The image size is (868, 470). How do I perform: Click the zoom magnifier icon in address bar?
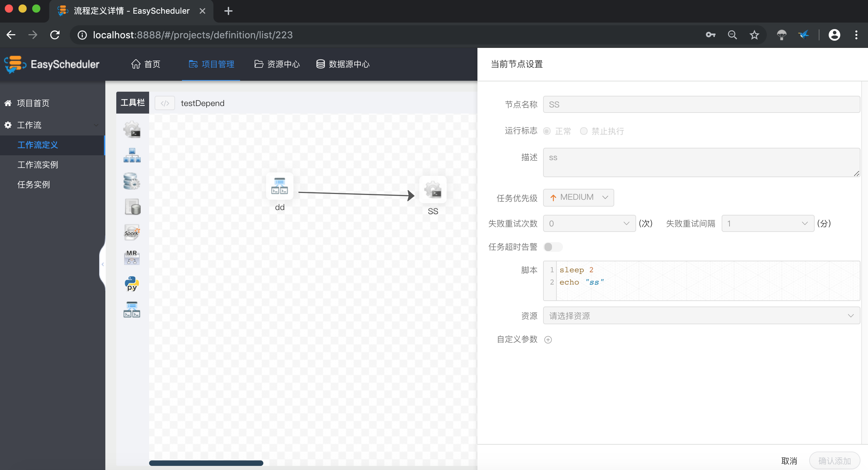coord(733,35)
